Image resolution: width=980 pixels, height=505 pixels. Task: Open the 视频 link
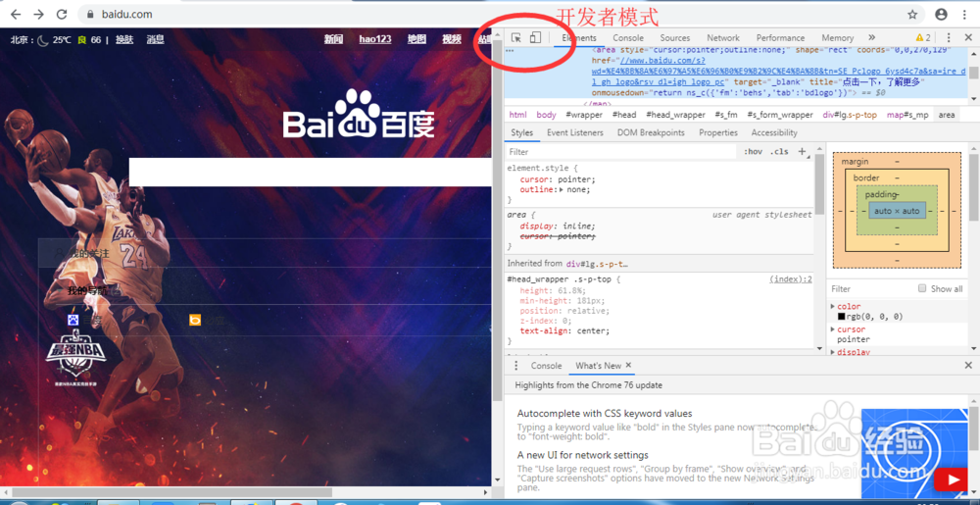pos(452,39)
